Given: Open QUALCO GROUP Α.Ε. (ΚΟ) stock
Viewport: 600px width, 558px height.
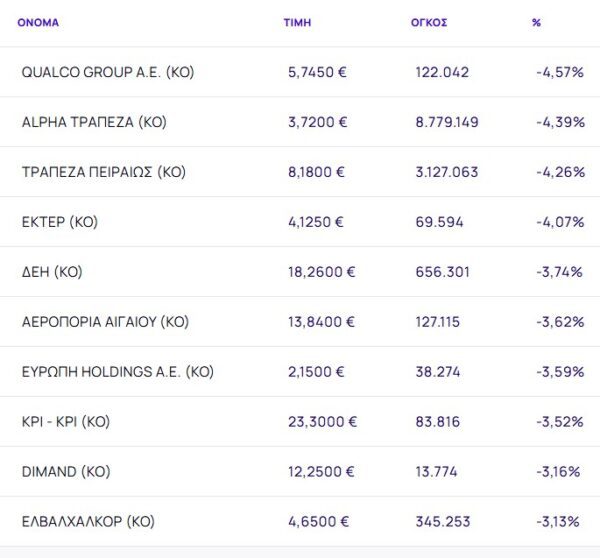Looking at the screenshot, I should pyautogui.click(x=107, y=72).
